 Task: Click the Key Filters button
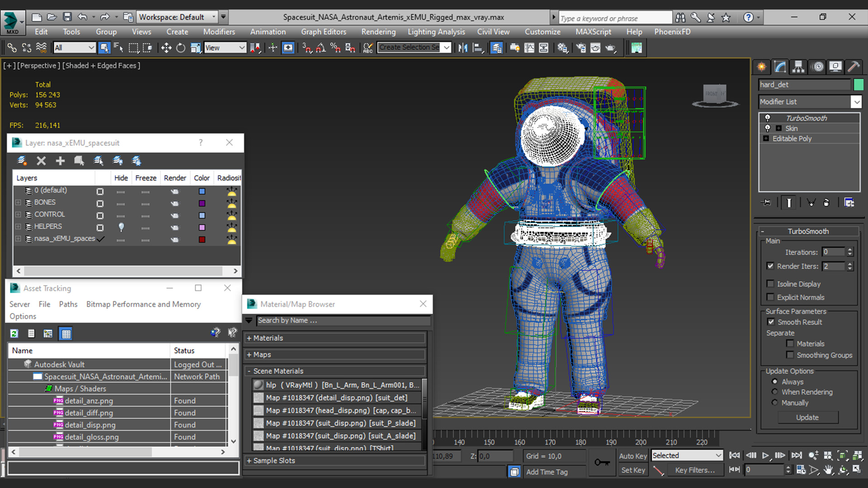(x=694, y=470)
